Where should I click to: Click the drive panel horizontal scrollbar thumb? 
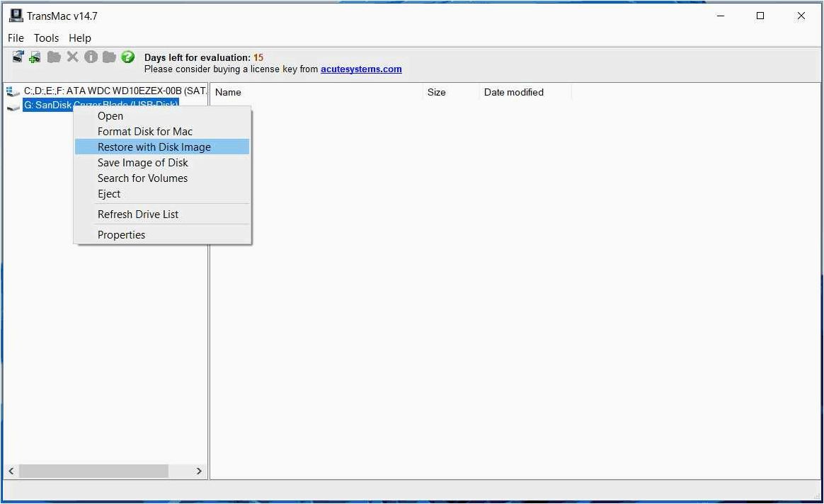pyautogui.click(x=93, y=471)
